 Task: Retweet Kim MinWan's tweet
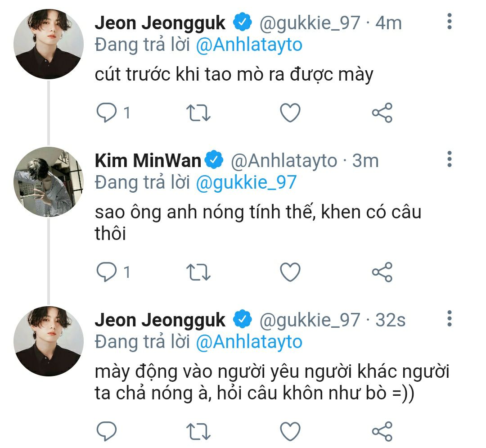click(198, 272)
